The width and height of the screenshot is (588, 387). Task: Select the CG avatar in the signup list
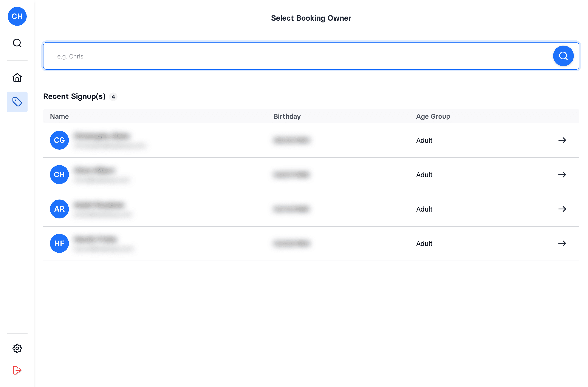click(x=59, y=140)
